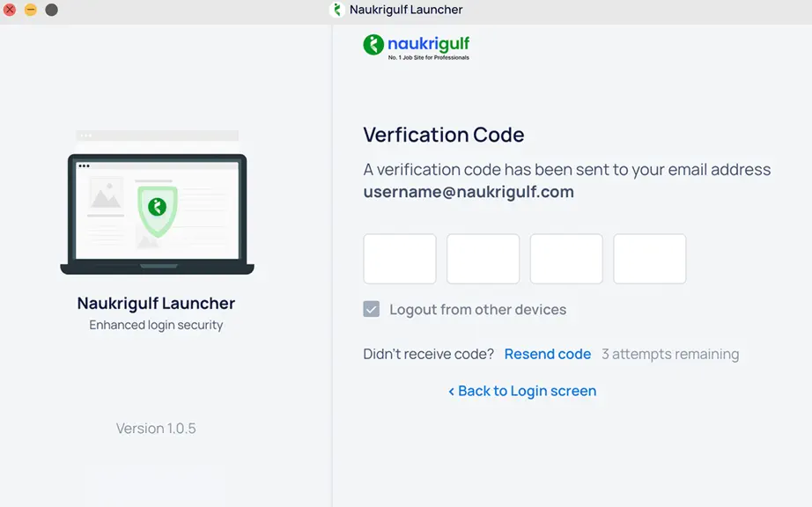Close the Naukrigulf Launcher window
The image size is (812, 507).
(x=10, y=10)
